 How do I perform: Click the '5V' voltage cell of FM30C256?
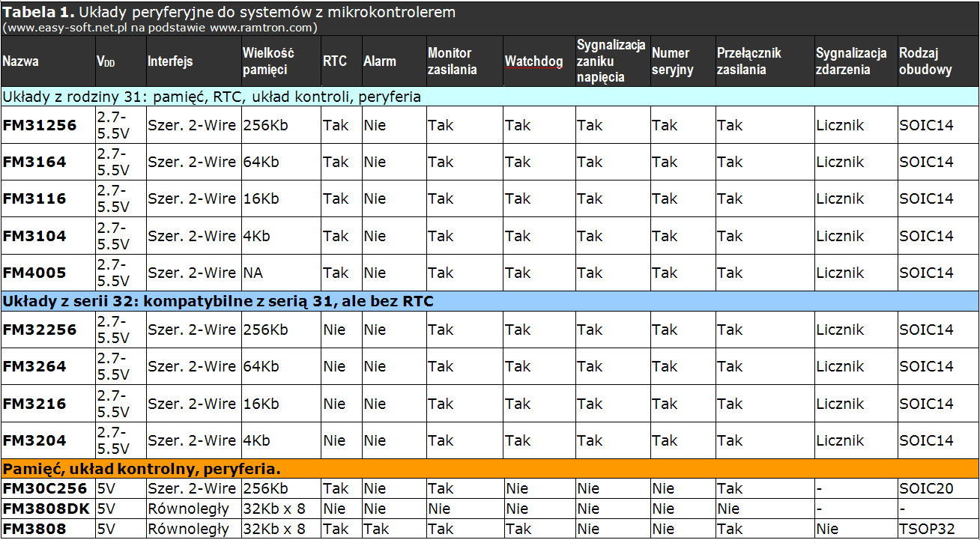(120, 488)
